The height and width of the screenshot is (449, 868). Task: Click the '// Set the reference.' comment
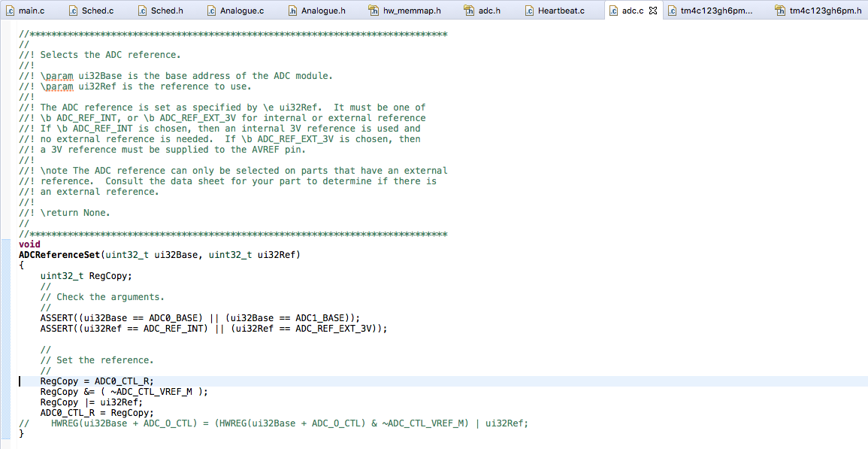pyautogui.click(x=97, y=360)
